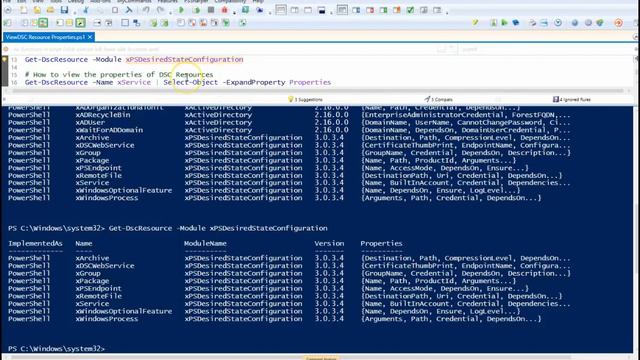The width and height of the screenshot is (640, 360).
Task: Open the Compats indicator
Action: (438, 99)
